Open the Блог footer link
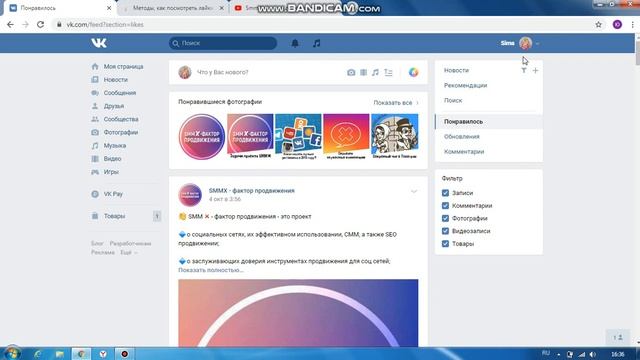 coord(97,244)
